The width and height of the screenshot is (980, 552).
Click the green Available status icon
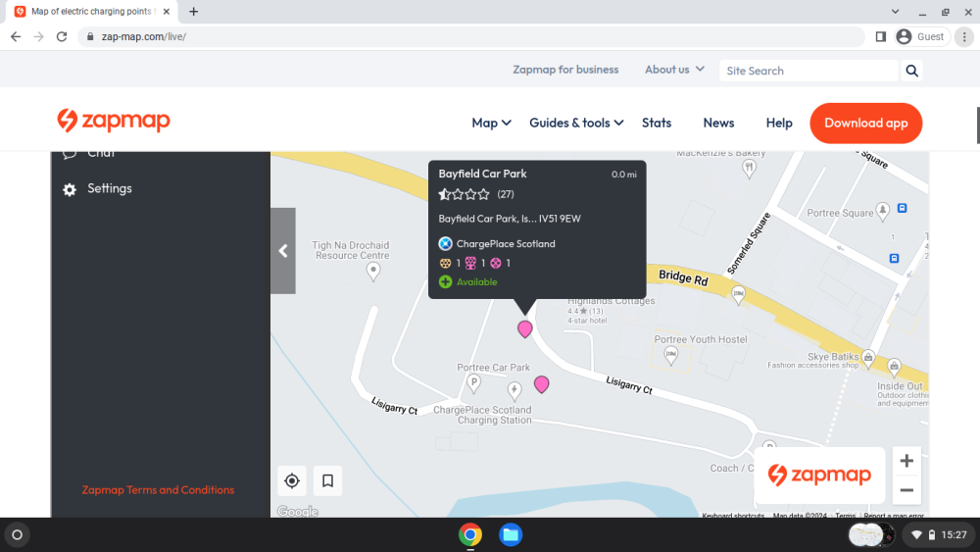click(x=445, y=282)
